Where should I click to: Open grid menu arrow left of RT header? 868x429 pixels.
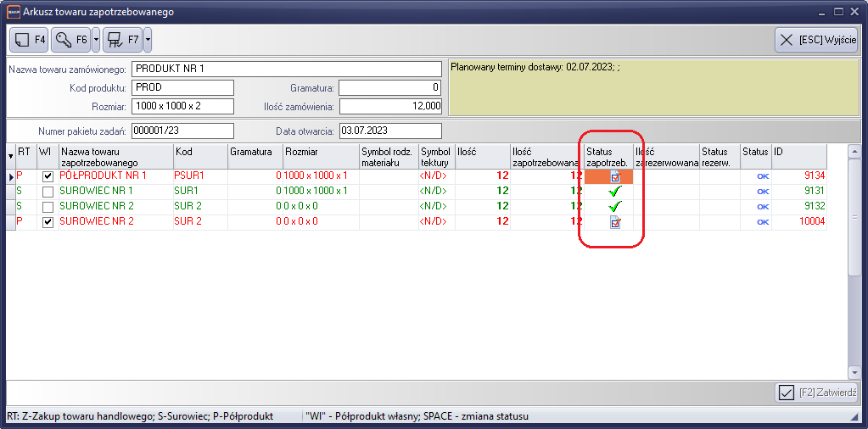10,156
